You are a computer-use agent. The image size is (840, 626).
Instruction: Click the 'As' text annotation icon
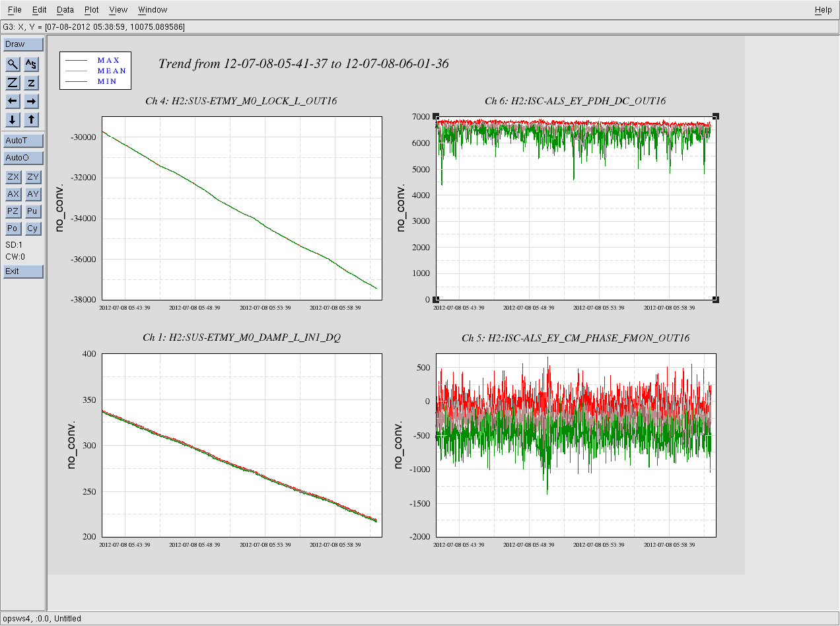32,64
